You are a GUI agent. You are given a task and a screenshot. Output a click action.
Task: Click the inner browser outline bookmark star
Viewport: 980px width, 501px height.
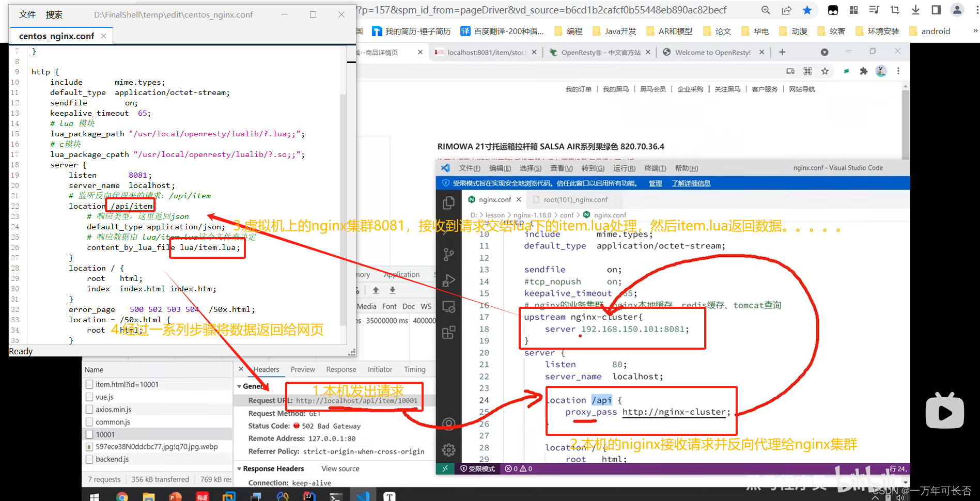(x=825, y=71)
